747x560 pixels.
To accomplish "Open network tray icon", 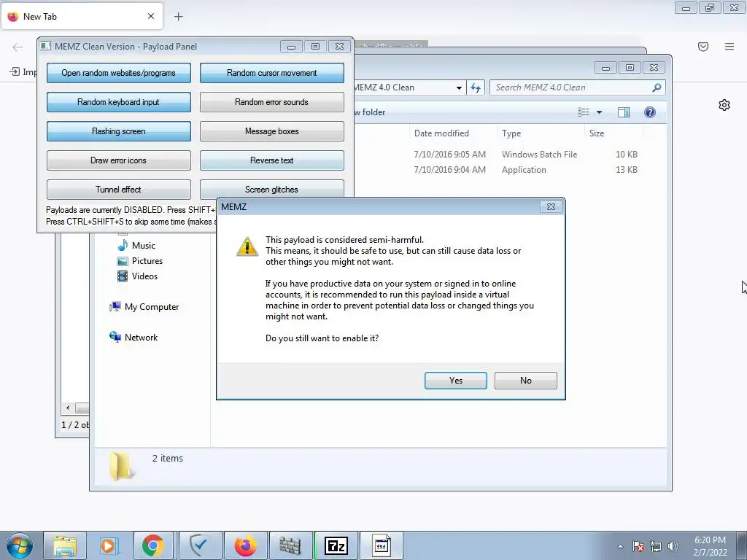I will tap(656, 546).
